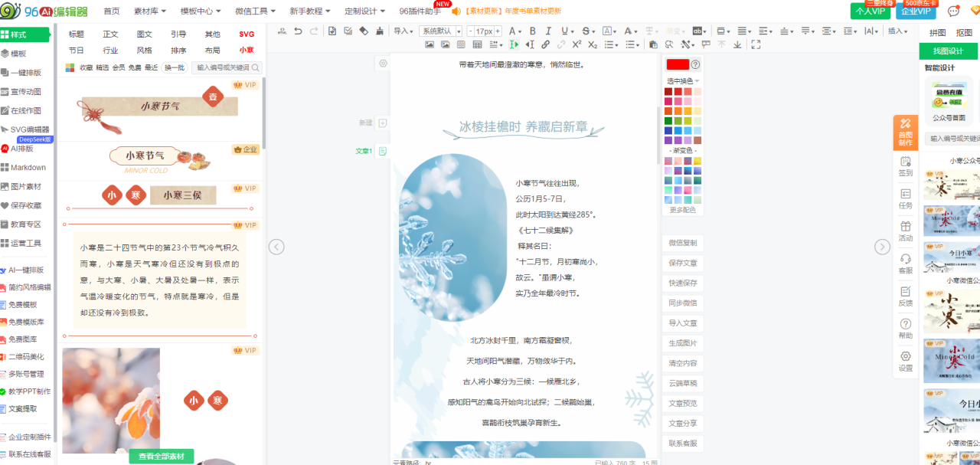980x465 pixels.
Task: Click the fullscreen toggle icon
Action: (x=756, y=45)
